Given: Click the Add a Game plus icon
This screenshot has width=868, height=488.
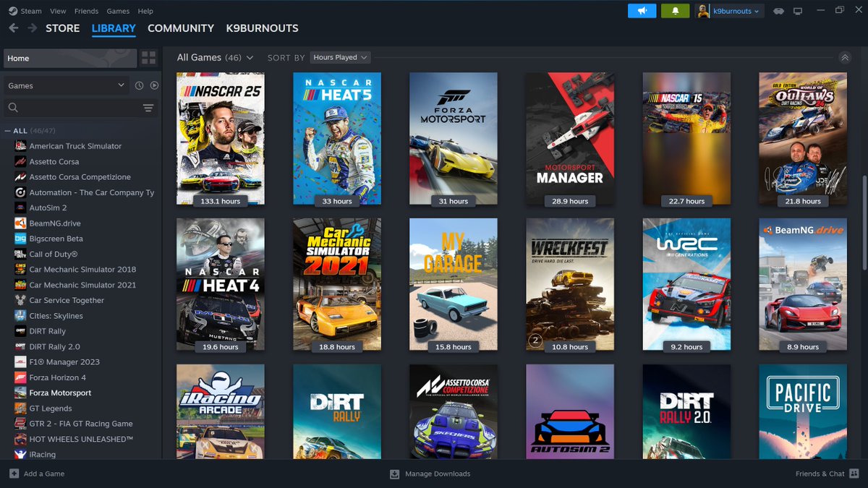Looking at the screenshot, I should 14,474.
